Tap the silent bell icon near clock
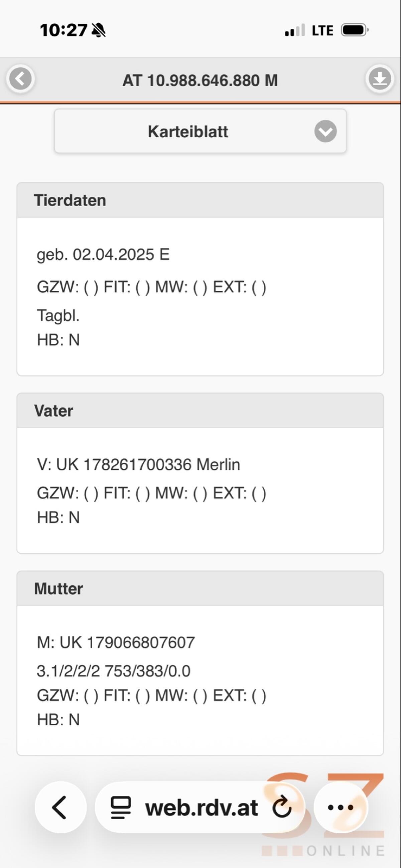The width and height of the screenshot is (401, 868). [98, 30]
